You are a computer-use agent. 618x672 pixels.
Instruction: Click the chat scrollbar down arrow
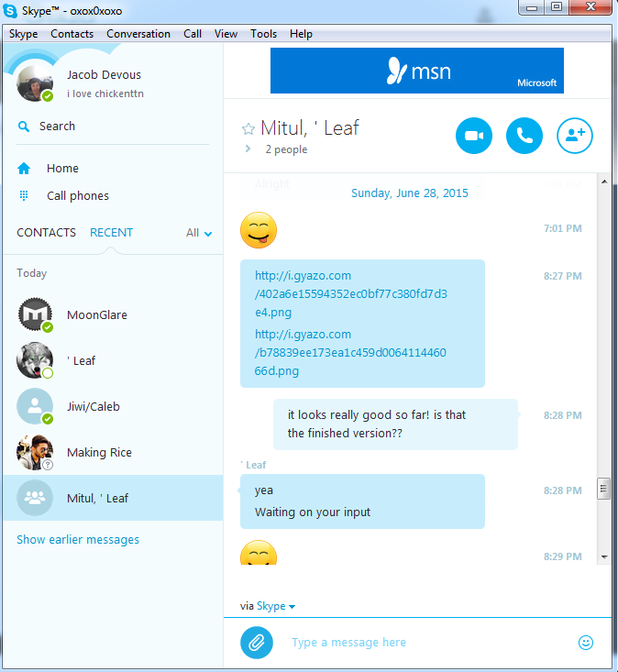point(604,557)
